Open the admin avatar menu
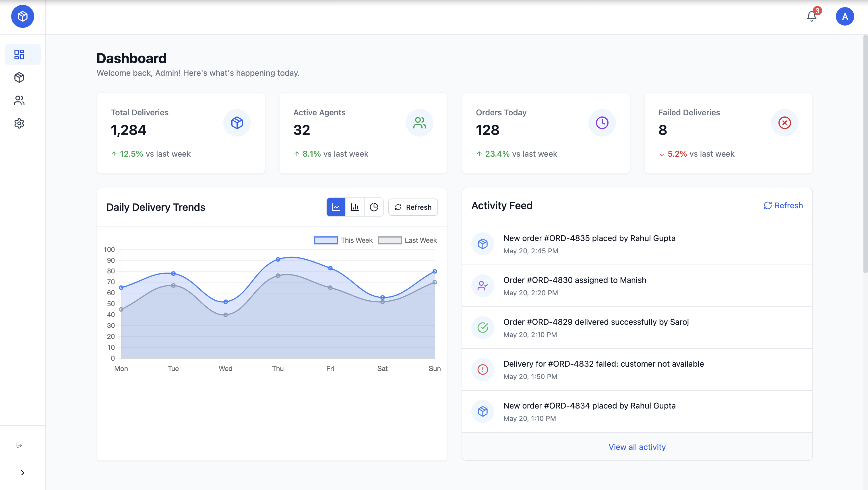 click(845, 16)
